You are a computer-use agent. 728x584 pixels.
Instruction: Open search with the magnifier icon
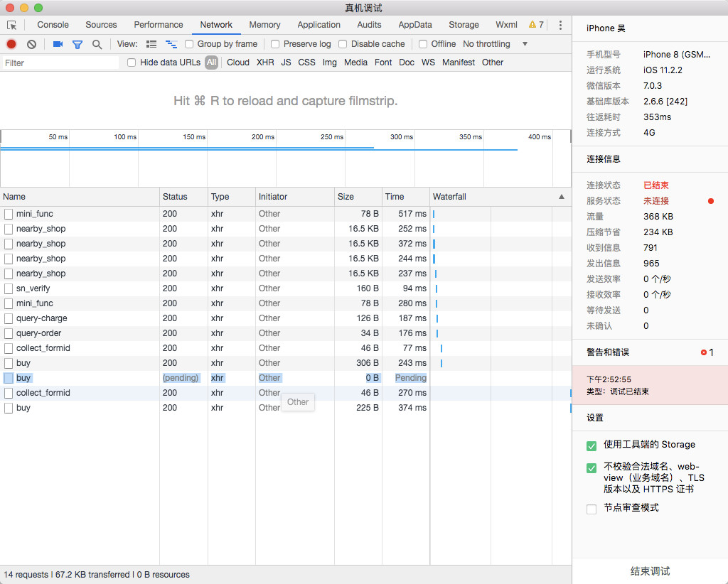tap(97, 44)
